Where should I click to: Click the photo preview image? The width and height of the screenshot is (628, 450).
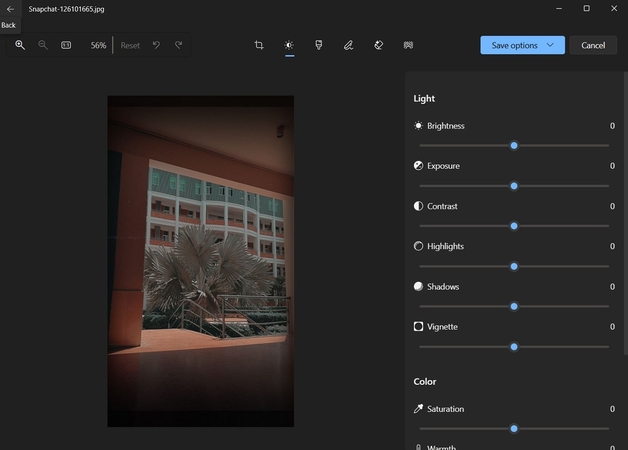[x=201, y=261]
